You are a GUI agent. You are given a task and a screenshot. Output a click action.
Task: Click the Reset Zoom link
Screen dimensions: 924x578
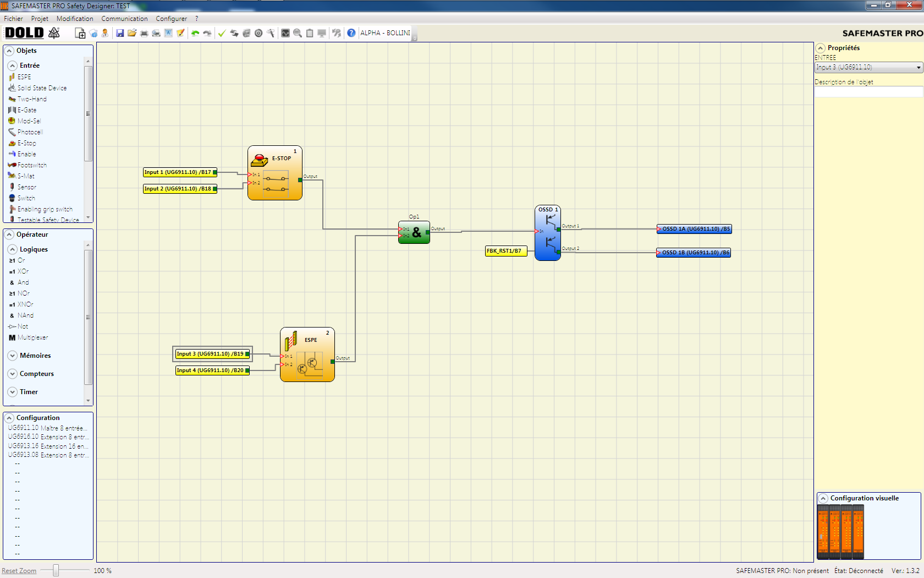pos(19,571)
